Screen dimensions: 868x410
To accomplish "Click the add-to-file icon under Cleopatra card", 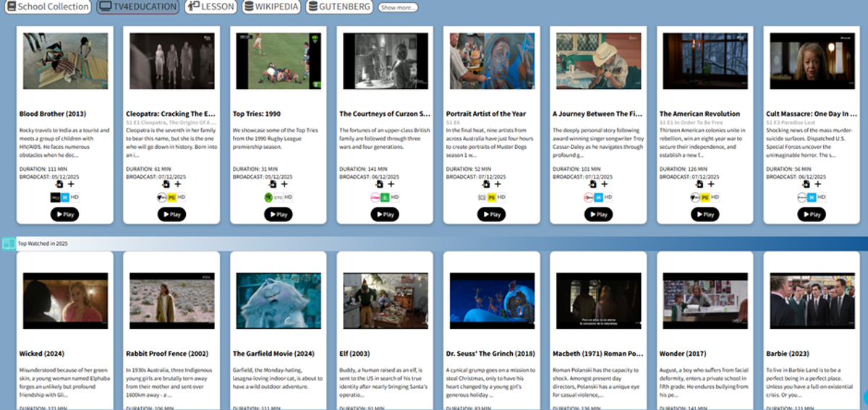I will [165, 184].
